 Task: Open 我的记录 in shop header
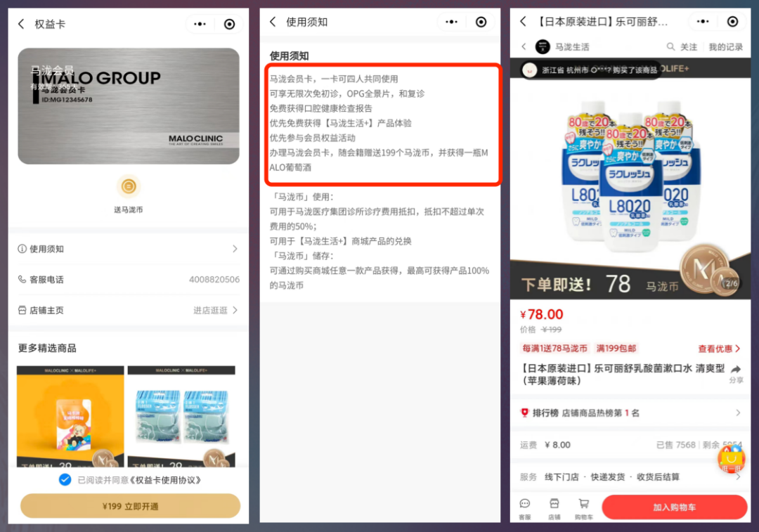[x=725, y=47]
